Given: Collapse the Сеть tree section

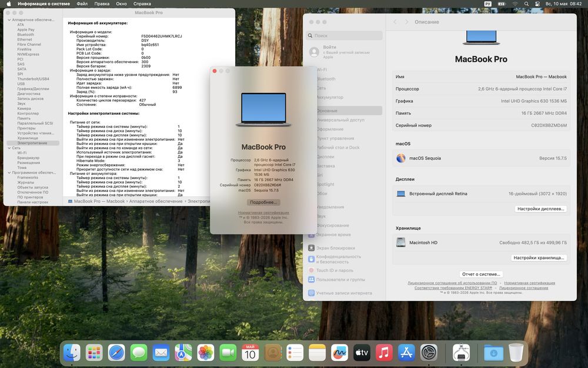Looking at the screenshot, I should pos(9,148).
